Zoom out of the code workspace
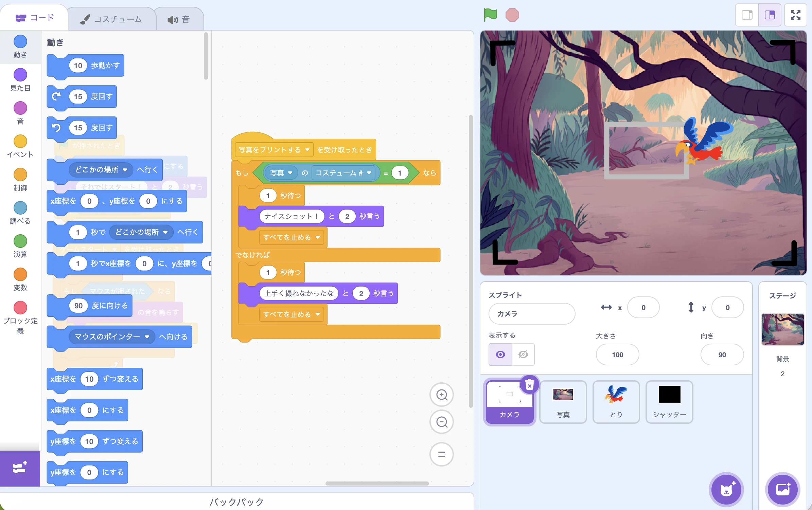This screenshot has height=510, width=812. pos(442,422)
